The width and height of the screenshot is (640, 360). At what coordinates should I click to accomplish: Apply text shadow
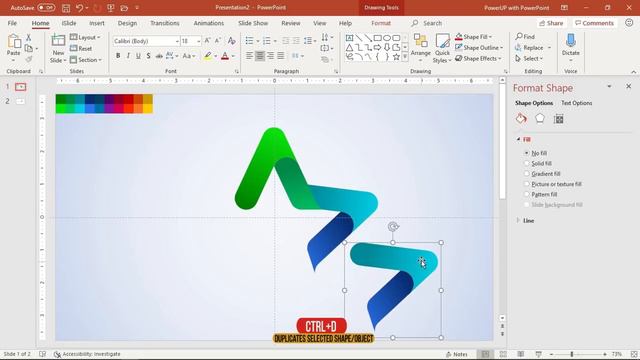coord(149,56)
